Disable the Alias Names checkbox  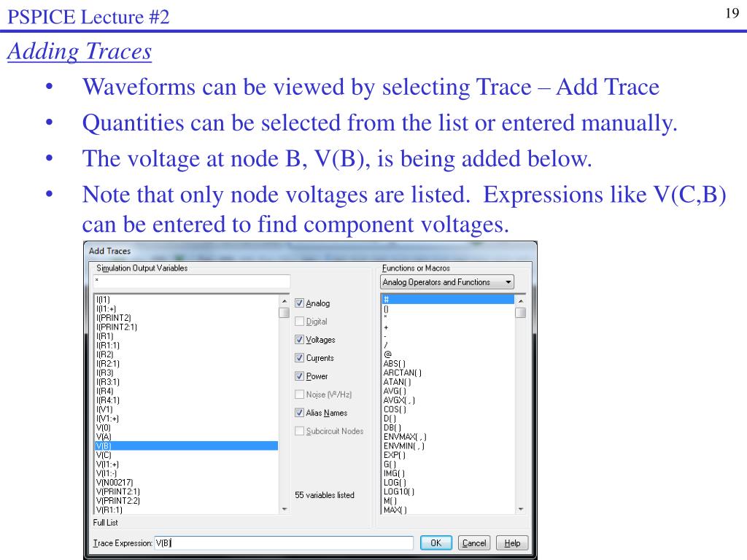coord(299,413)
